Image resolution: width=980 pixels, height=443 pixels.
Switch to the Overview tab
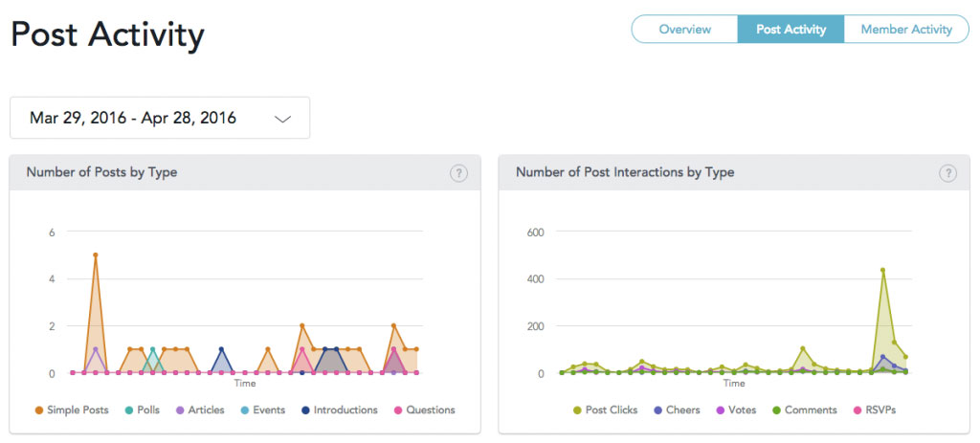(685, 30)
